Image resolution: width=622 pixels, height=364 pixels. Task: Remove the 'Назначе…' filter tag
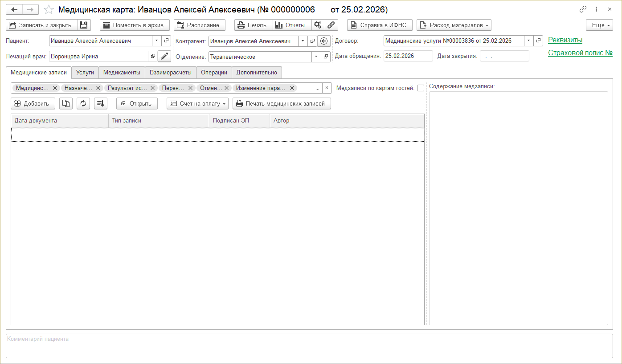point(98,88)
